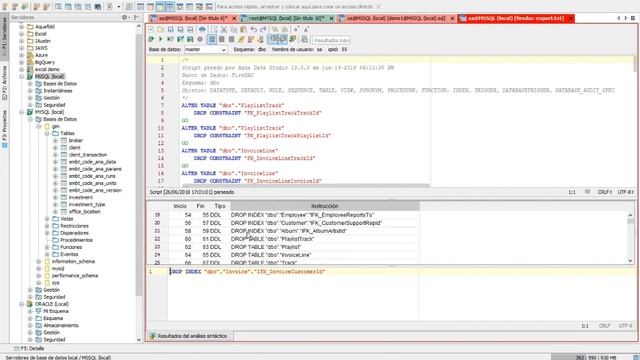Show the F5 Detalle panel

tap(29, 349)
